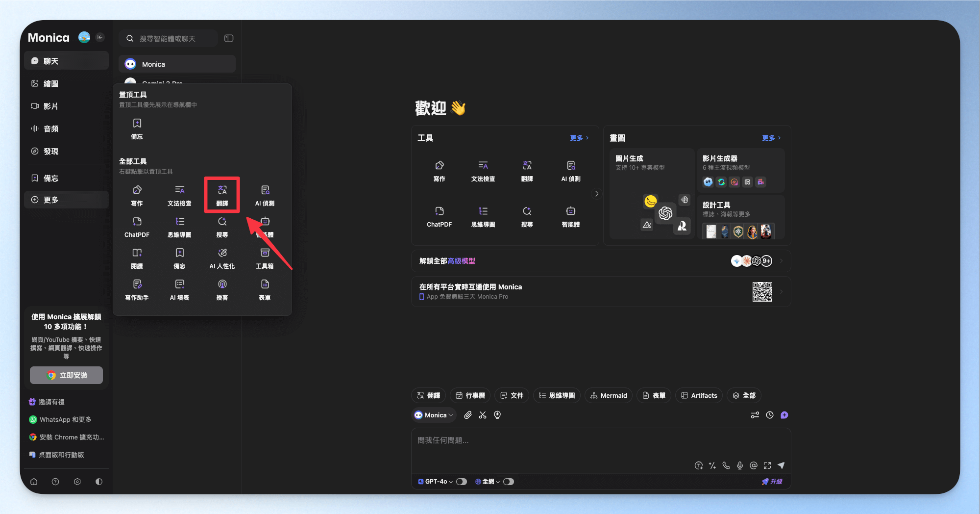Expand the Monica bot selector dropdown
Screen dimensions: 980x514
point(434,415)
